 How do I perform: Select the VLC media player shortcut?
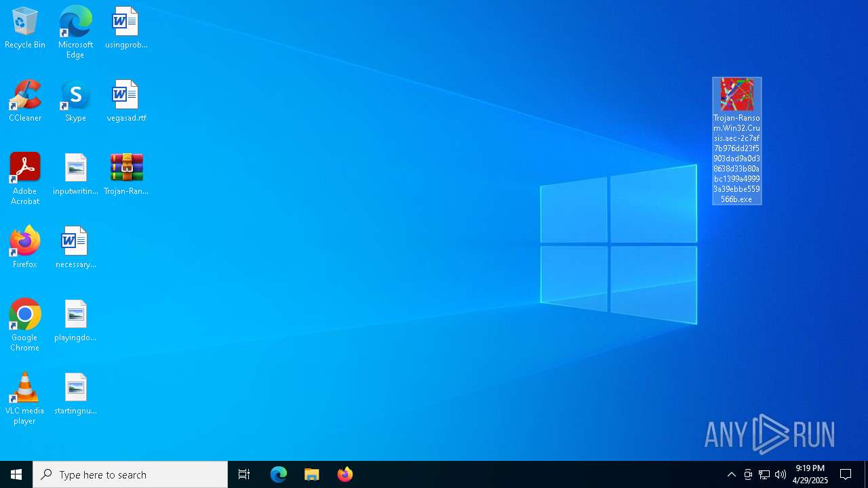(25, 399)
